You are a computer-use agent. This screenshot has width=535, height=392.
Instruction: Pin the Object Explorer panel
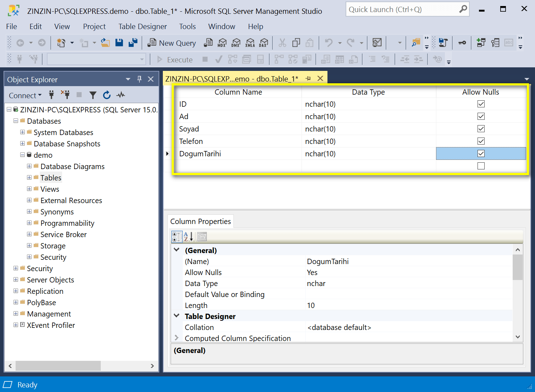tap(139, 79)
